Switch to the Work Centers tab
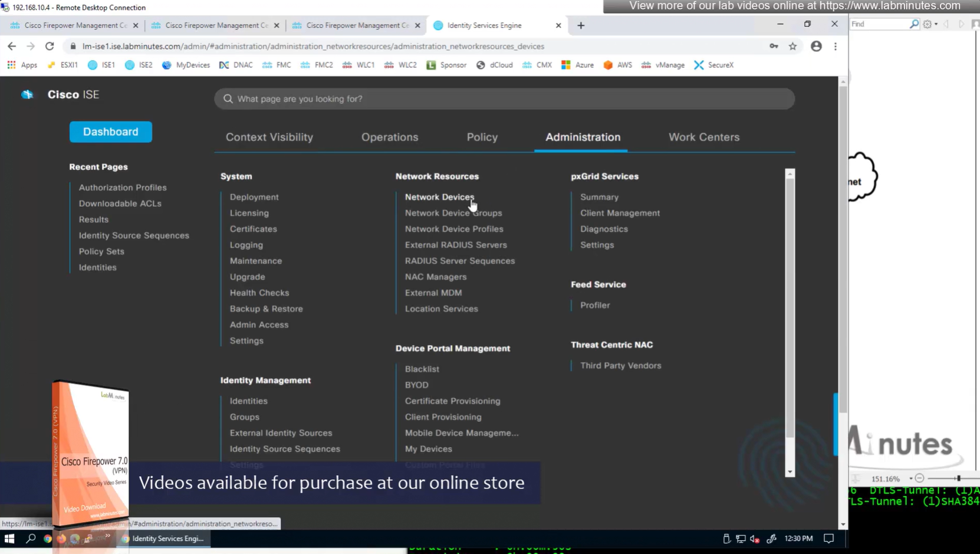Image resolution: width=980 pixels, height=554 pixels. pos(703,137)
